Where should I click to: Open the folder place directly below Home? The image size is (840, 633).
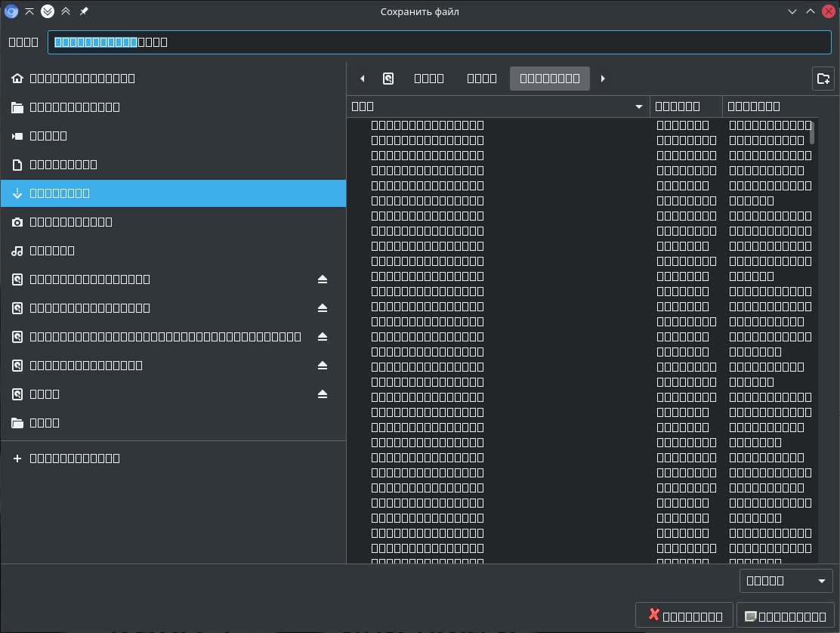click(173, 107)
